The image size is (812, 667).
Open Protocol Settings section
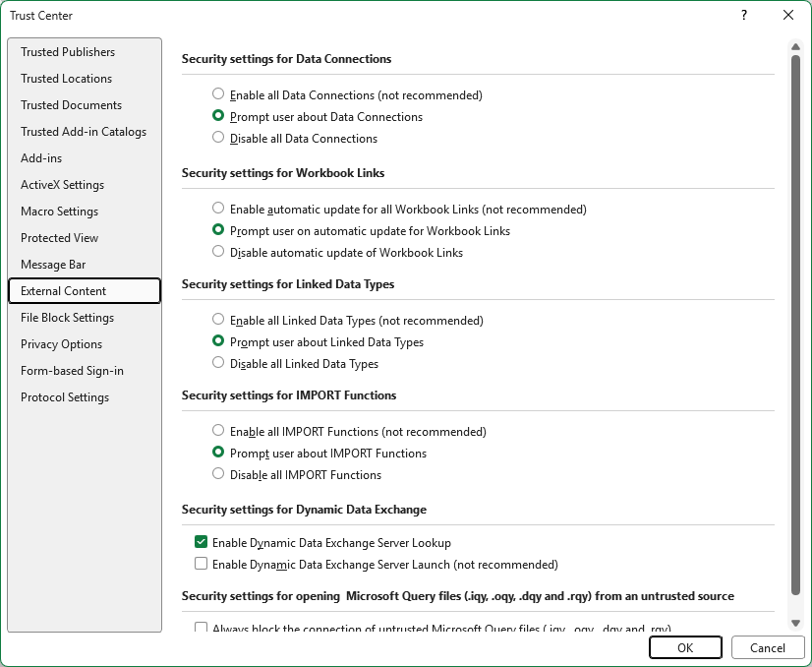[85, 397]
